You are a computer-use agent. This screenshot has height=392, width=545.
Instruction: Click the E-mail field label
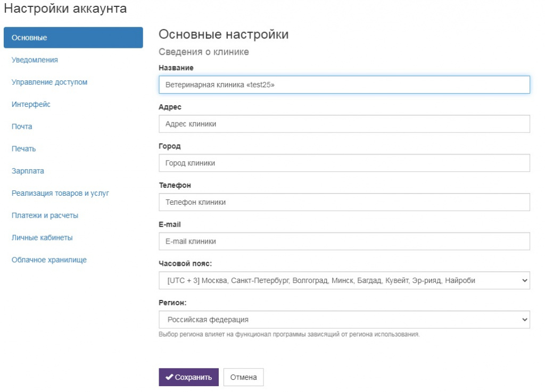[170, 224]
